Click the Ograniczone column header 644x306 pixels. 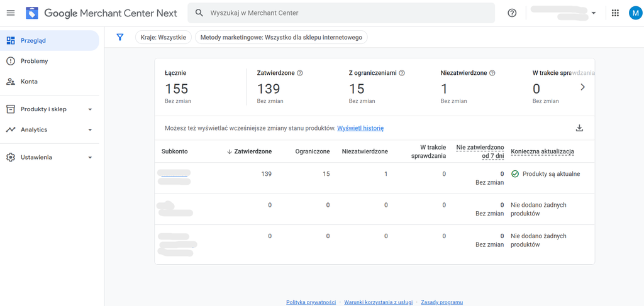tap(313, 151)
